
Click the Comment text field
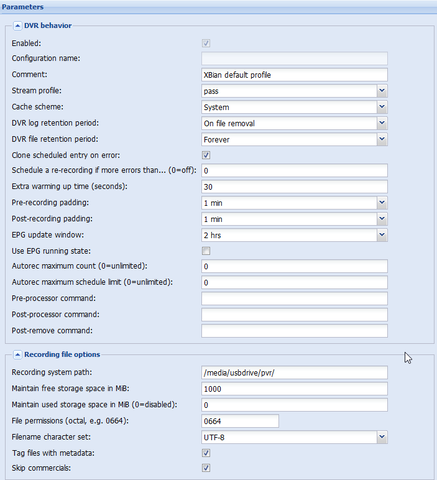tap(294, 75)
